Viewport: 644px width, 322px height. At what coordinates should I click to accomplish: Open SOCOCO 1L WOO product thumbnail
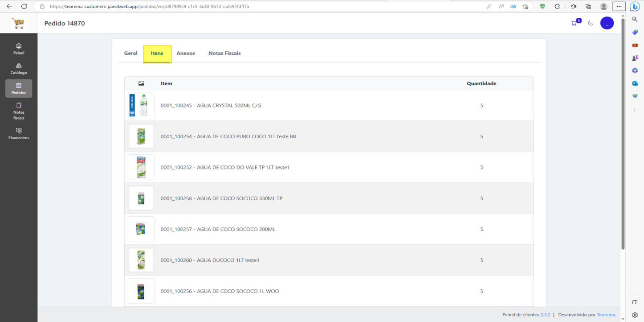pos(141,291)
